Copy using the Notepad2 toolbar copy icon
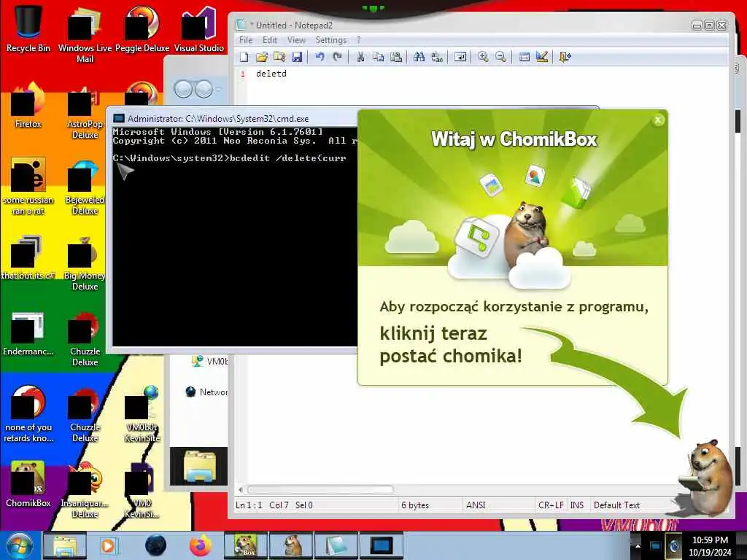Viewport: 747px width, 560px height. [379, 57]
